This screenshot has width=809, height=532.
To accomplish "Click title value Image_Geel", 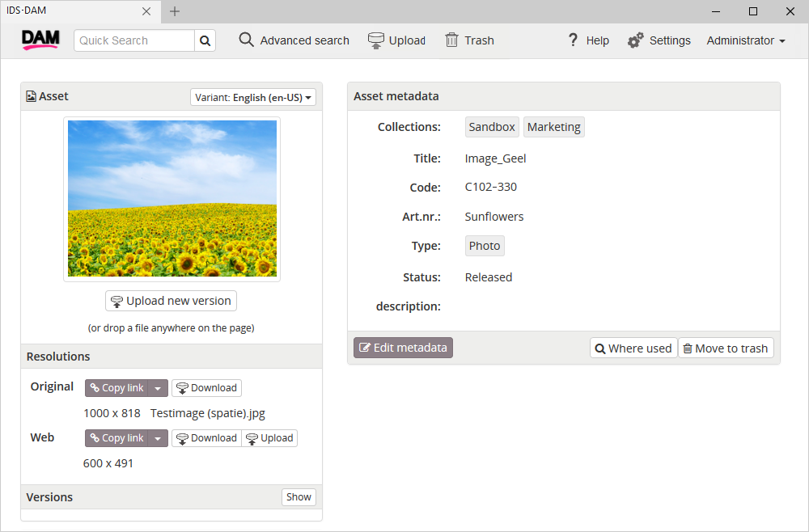I will (495, 158).
